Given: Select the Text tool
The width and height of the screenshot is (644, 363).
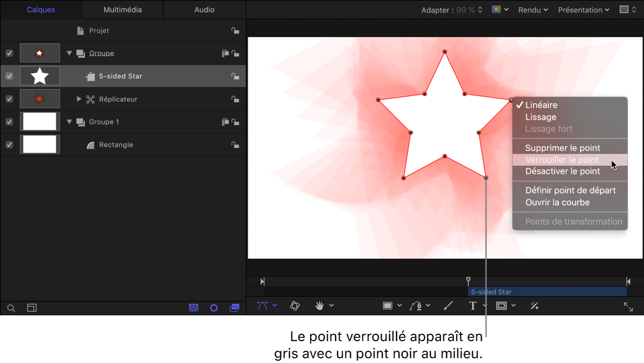Looking at the screenshot, I should coord(473,306).
